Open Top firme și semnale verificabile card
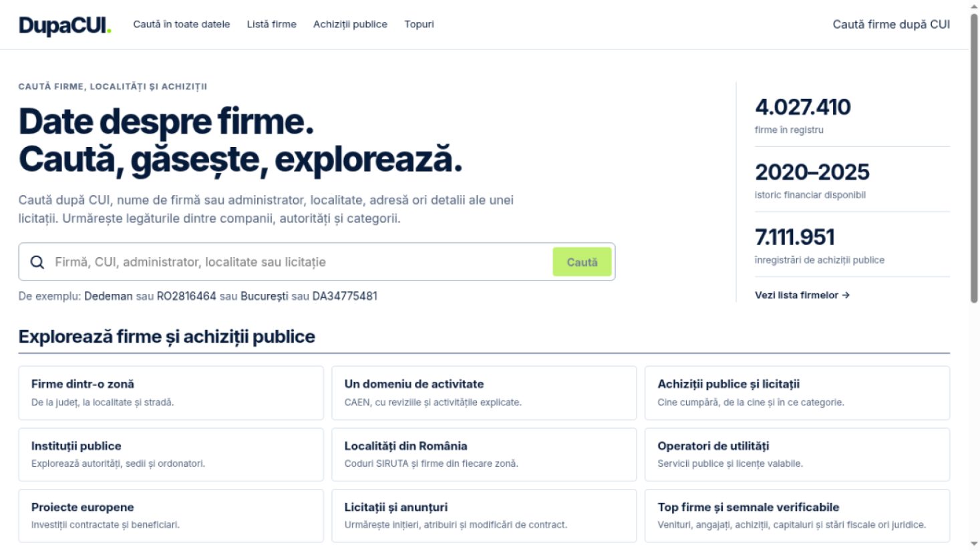 (x=797, y=516)
